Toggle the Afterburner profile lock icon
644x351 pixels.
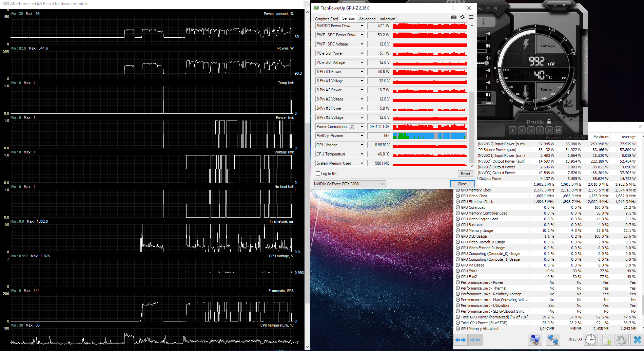pos(549,121)
